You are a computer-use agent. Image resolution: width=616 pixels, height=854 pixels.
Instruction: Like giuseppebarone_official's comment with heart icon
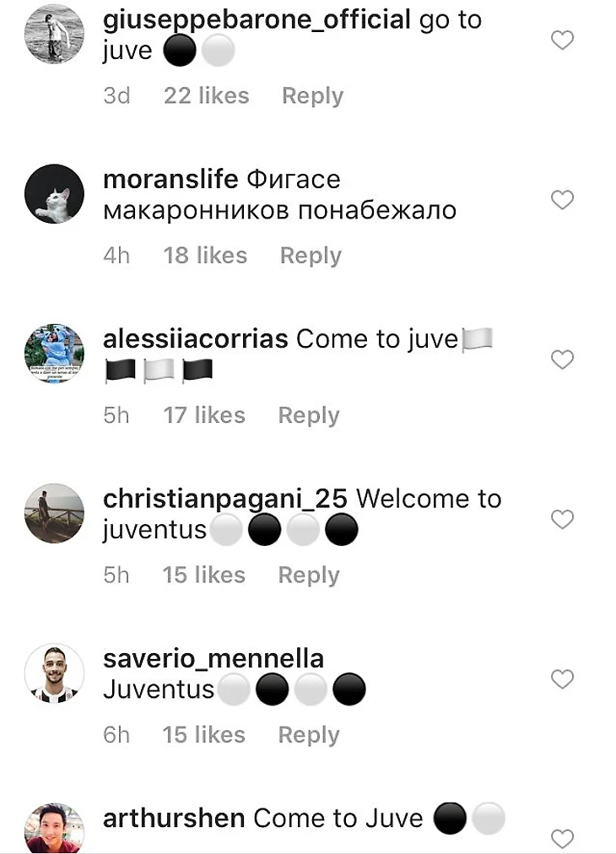(x=562, y=41)
